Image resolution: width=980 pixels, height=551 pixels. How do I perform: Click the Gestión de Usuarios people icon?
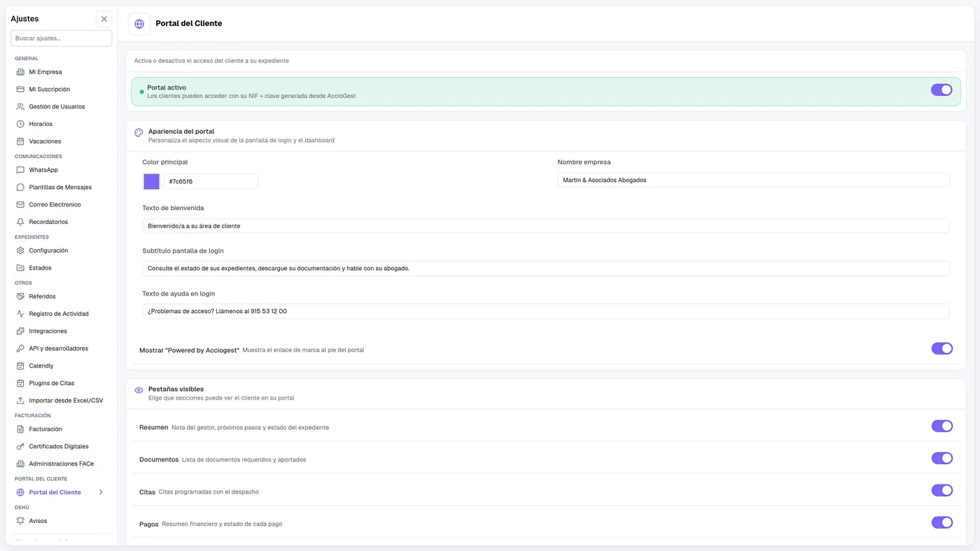pyautogui.click(x=20, y=106)
